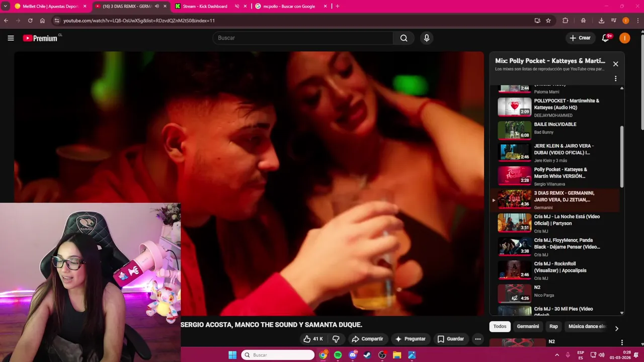
Task: Show hidden system tray icons
Action: coord(557,355)
